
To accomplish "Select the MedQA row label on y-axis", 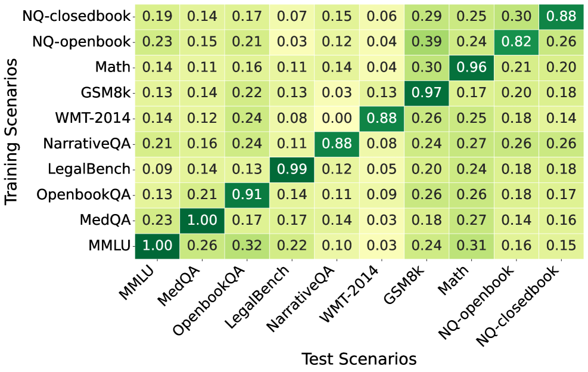I will tap(105, 220).
